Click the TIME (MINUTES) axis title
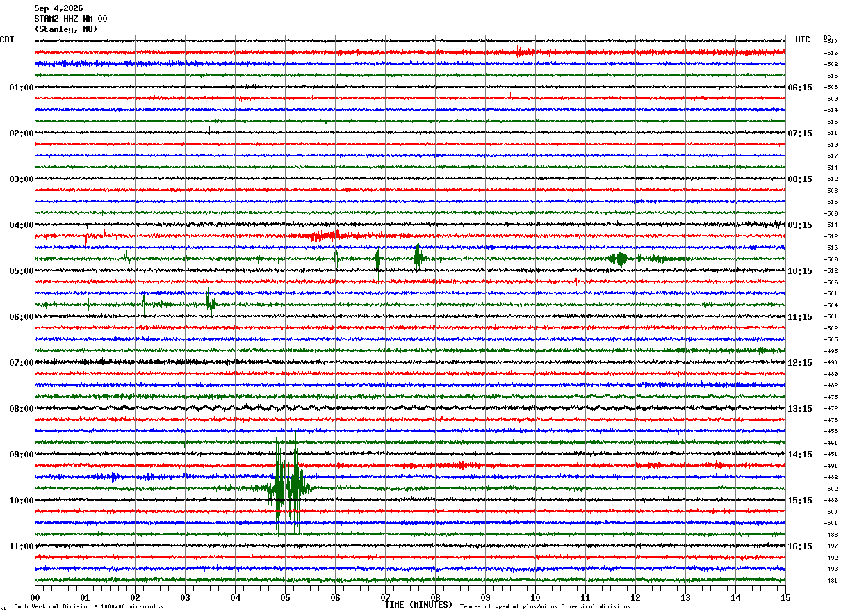The image size is (841, 616). (x=418, y=605)
